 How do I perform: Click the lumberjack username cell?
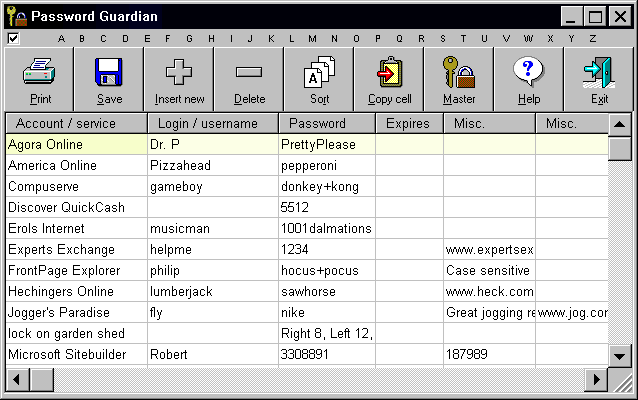click(x=213, y=291)
